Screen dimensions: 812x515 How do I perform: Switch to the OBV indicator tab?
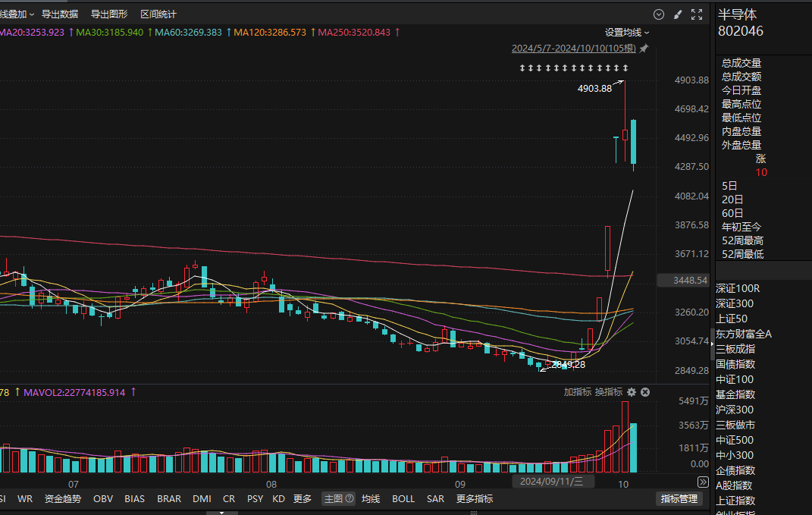click(x=103, y=499)
